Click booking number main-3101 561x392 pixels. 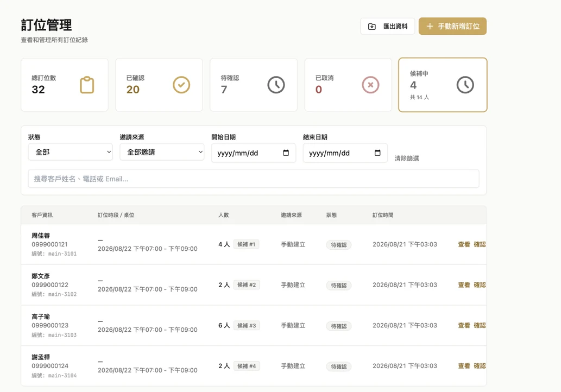click(x=62, y=254)
